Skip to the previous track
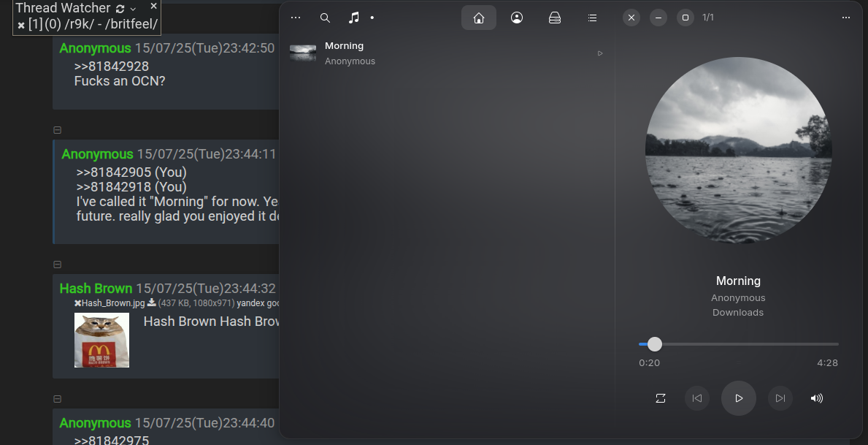 pos(697,398)
